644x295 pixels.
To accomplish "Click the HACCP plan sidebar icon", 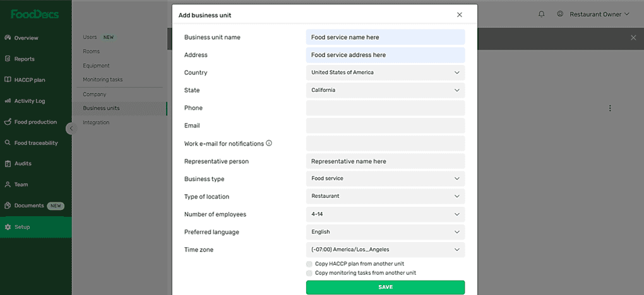I will tap(8, 79).
